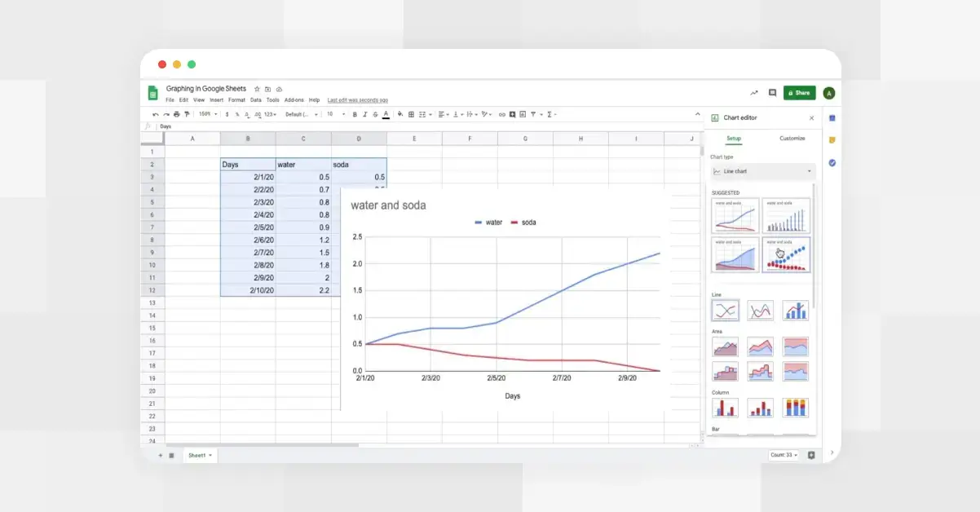980x512 pixels.
Task: Click the insert link icon
Action: (501, 114)
